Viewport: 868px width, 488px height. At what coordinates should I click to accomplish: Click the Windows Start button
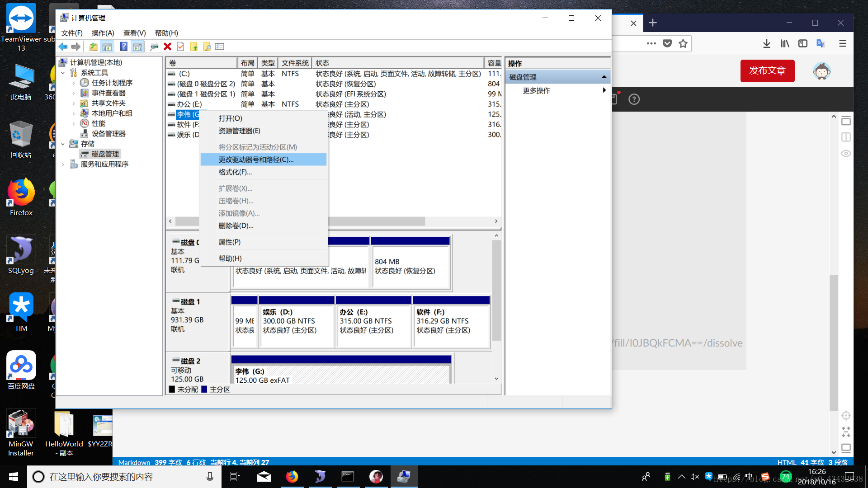[x=14, y=477]
